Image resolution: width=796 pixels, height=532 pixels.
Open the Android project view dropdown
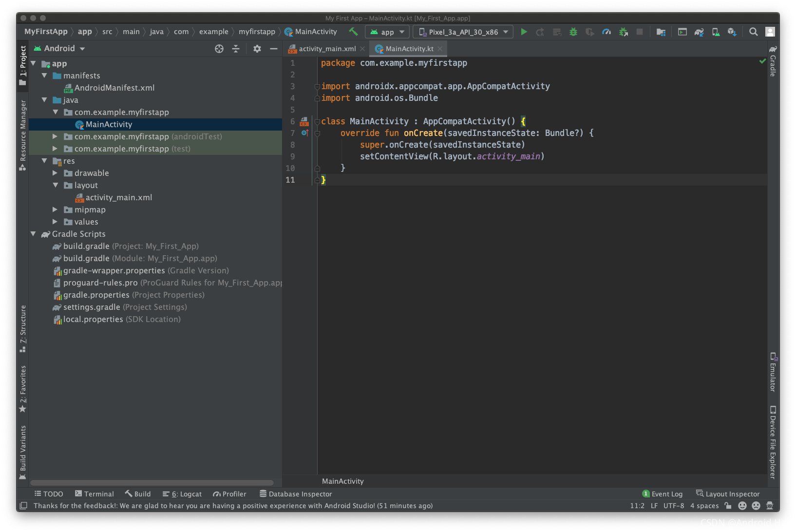point(59,49)
